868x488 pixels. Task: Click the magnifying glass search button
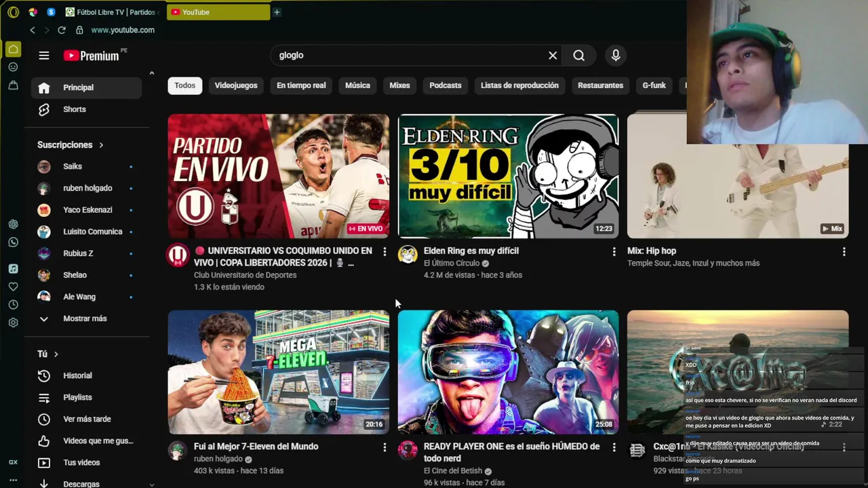pyautogui.click(x=578, y=56)
